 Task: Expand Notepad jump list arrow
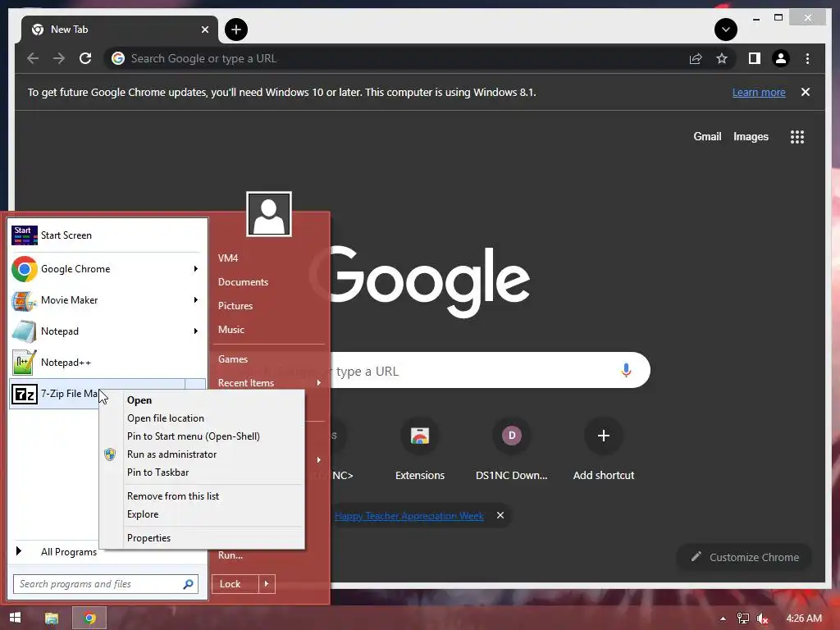point(195,331)
